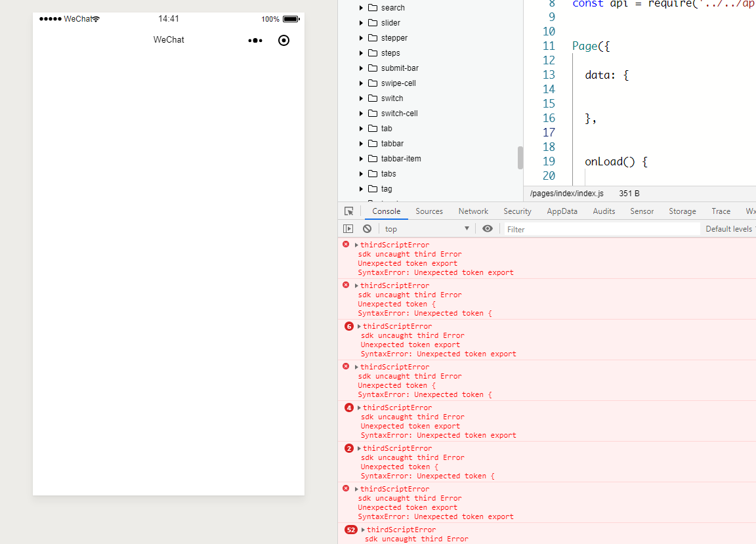Viewport: 756px width, 544px height.
Task: Switch to the Sensor tab
Action: point(642,211)
